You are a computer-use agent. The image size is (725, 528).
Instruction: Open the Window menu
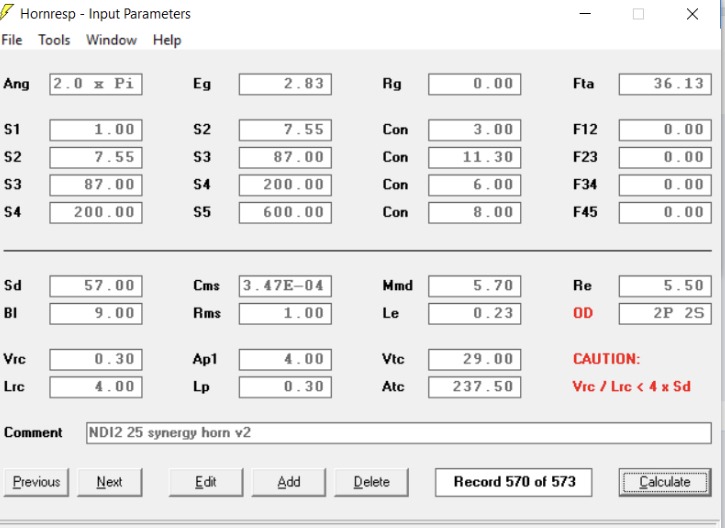[x=111, y=40]
